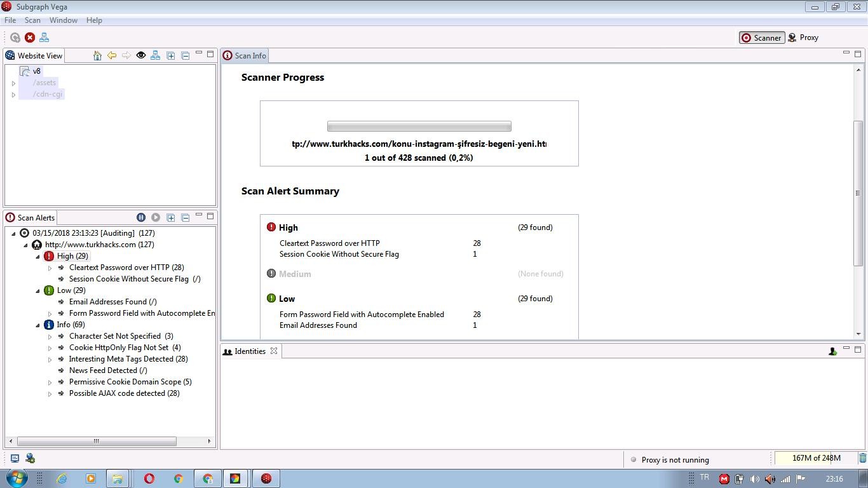Click the console icon in the bottom-left status bar

tap(15, 458)
